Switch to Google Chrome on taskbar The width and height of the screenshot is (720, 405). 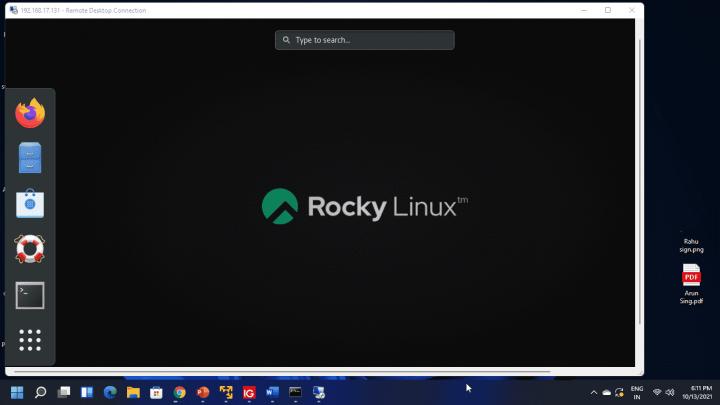pyautogui.click(x=180, y=392)
